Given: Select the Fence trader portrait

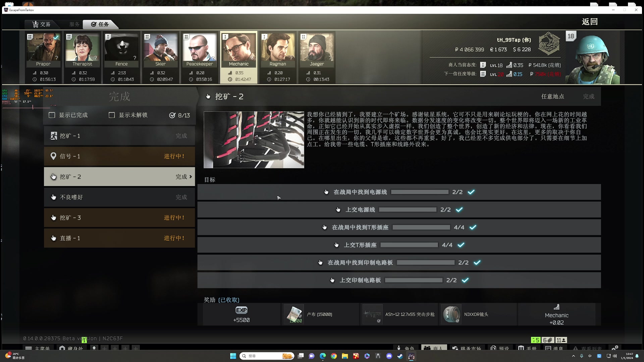Looking at the screenshot, I should coord(121,50).
